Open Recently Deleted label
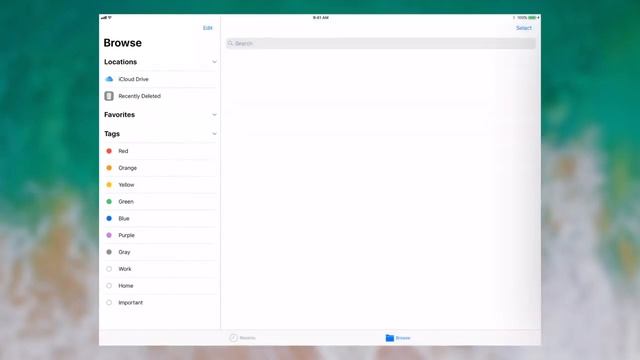 click(140, 96)
